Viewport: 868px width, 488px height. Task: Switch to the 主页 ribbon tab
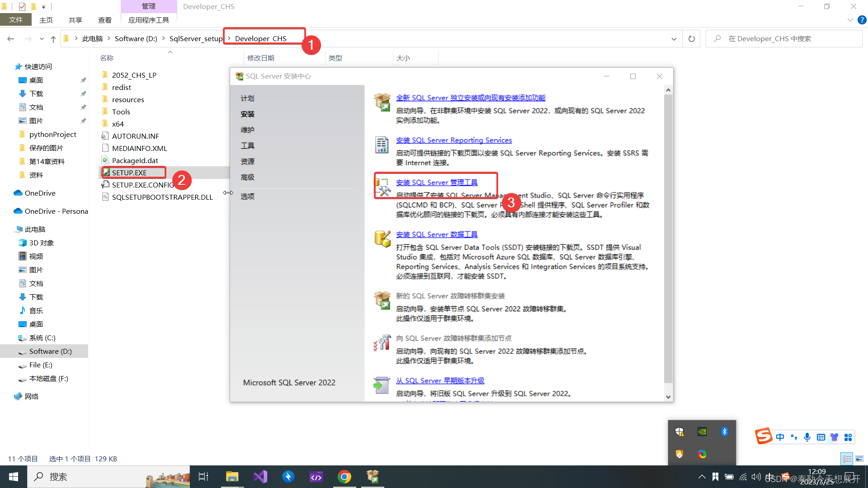pyautogui.click(x=46, y=20)
